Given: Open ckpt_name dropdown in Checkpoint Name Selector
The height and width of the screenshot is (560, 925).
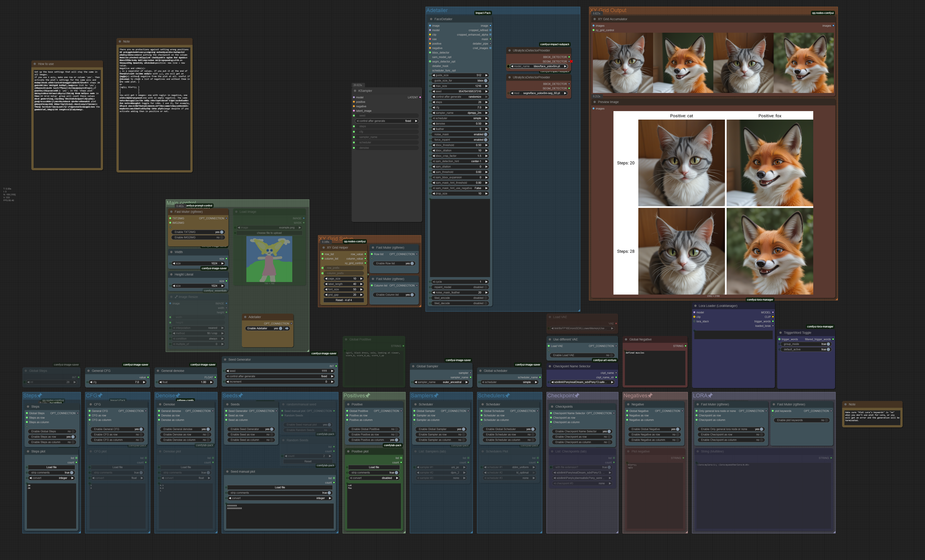Looking at the screenshot, I should [x=581, y=382].
